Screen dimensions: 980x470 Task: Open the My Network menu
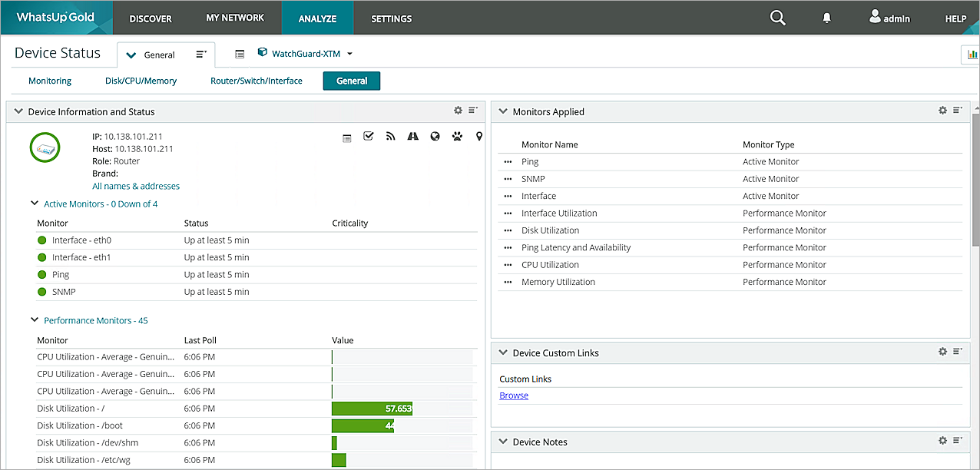[234, 18]
